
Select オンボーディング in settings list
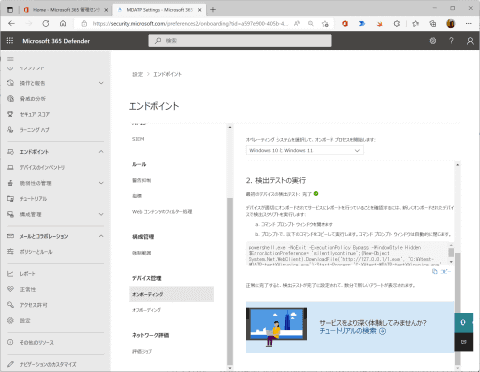pyautogui.click(x=171, y=294)
